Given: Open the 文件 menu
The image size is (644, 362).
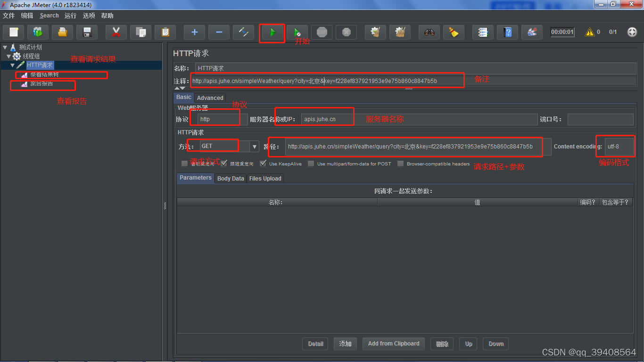Looking at the screenshot, I should (x=8, y=16).
